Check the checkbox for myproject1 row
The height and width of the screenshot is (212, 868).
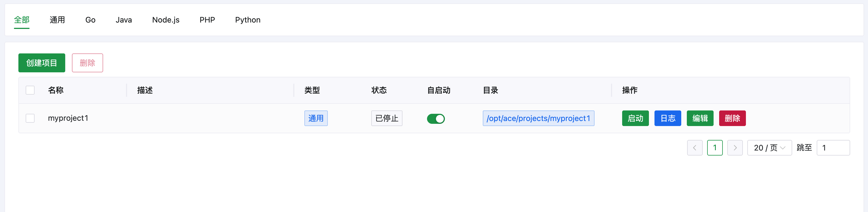[x=30, y=118]
